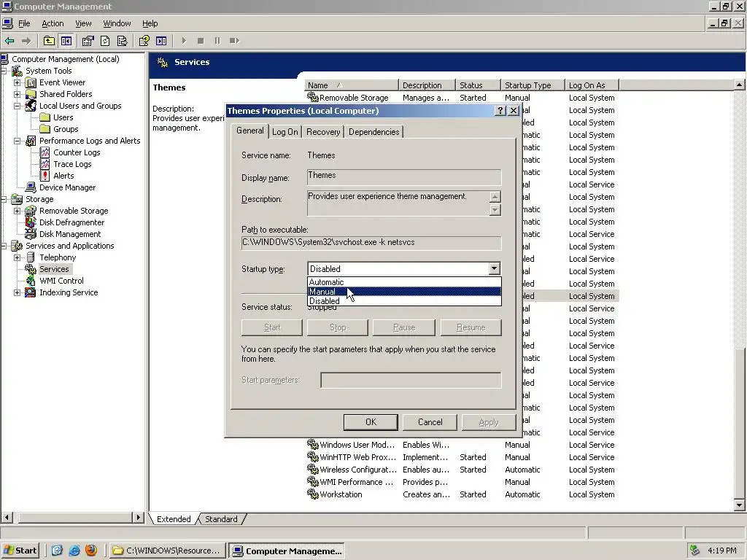Collapse the Local Users and Groups node
Screen dimensions: 747x560
pyautogui.click(x=18, y=106)
